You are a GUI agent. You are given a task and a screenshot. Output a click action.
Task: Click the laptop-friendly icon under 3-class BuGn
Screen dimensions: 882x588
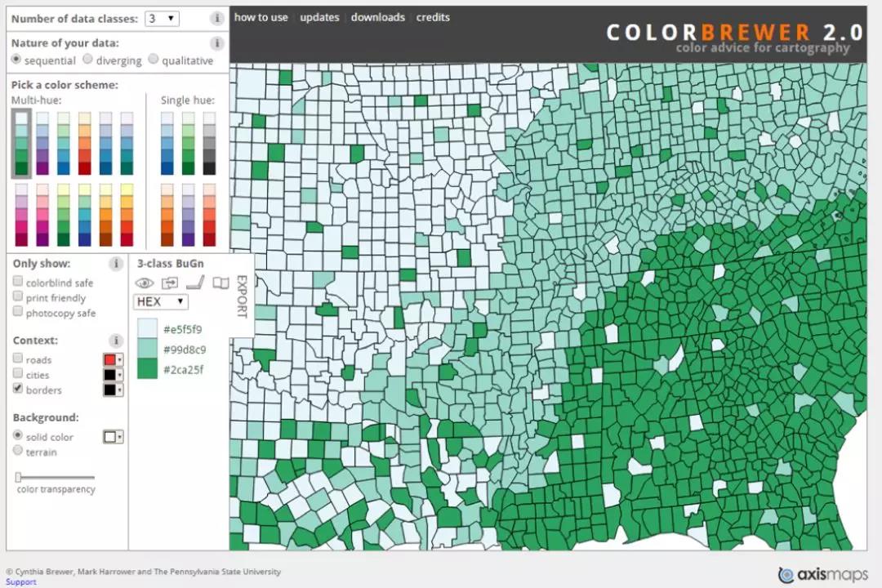[x=194, y=283]
